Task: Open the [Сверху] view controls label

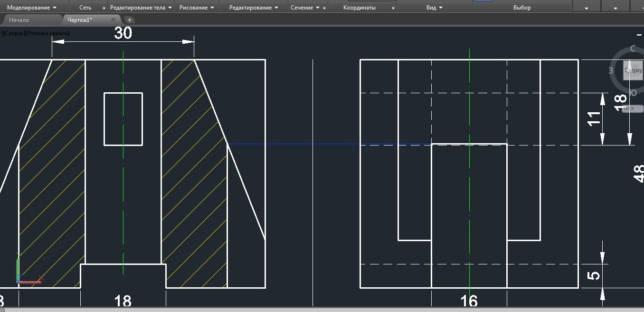Action: (x=14, y=33)
